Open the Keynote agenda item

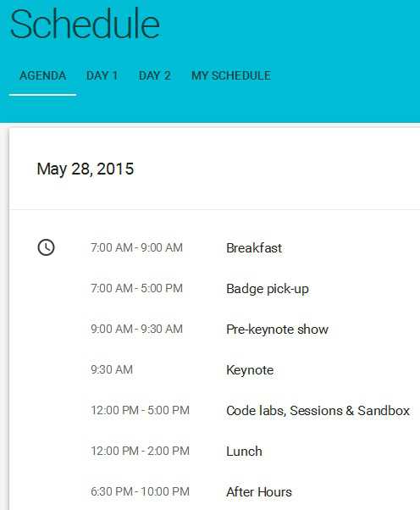click(x=250, y=370)
